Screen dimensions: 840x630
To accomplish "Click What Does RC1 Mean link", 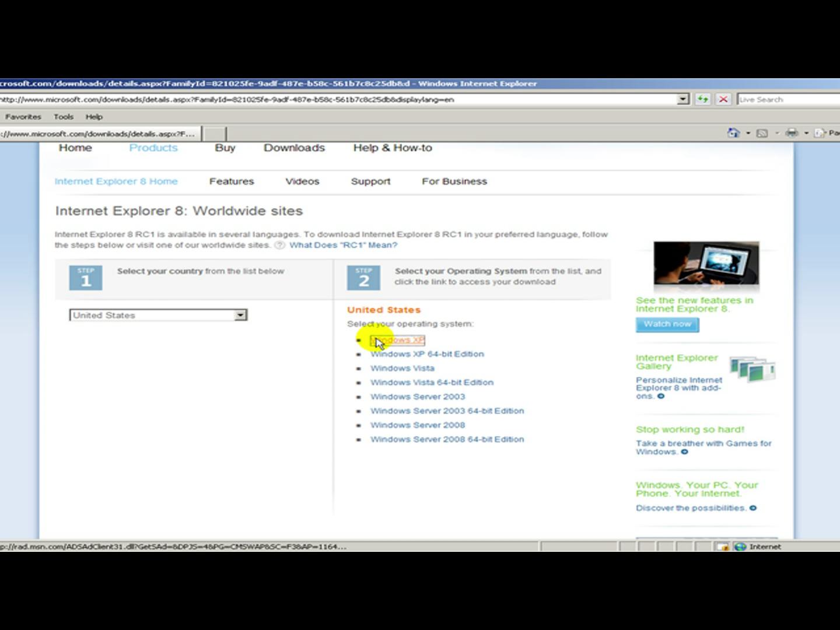I will point(343,245).
